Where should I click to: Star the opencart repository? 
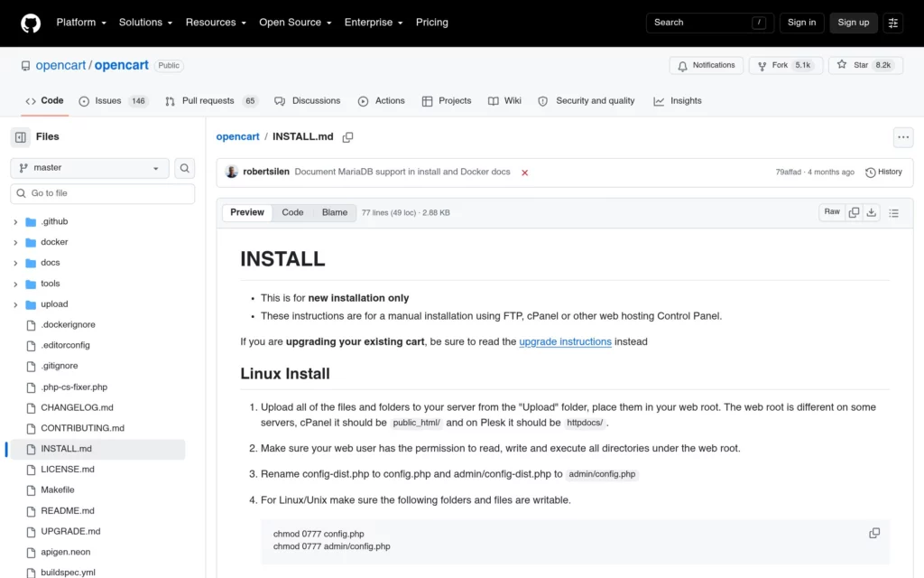865,65
